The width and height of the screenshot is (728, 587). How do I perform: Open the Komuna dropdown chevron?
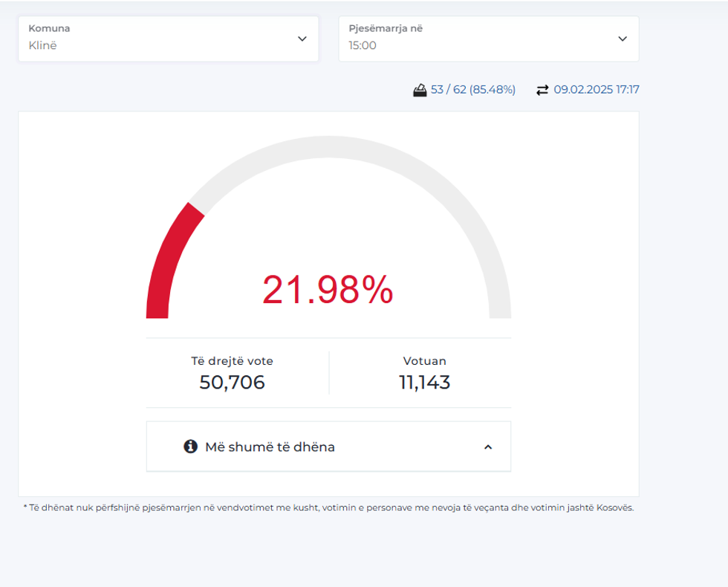pyautogui.click(x=302, y=39)
